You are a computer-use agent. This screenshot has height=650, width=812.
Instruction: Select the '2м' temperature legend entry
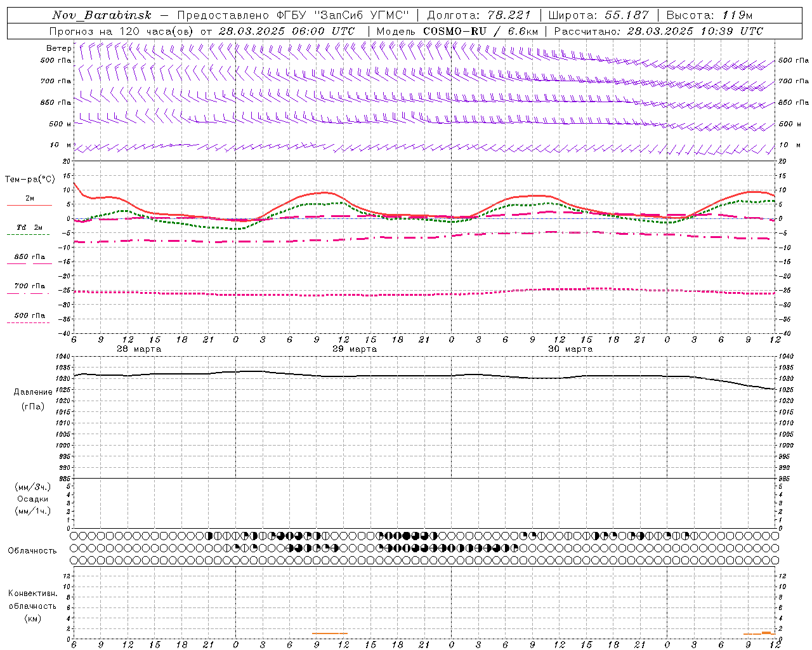tap(29, 199)
